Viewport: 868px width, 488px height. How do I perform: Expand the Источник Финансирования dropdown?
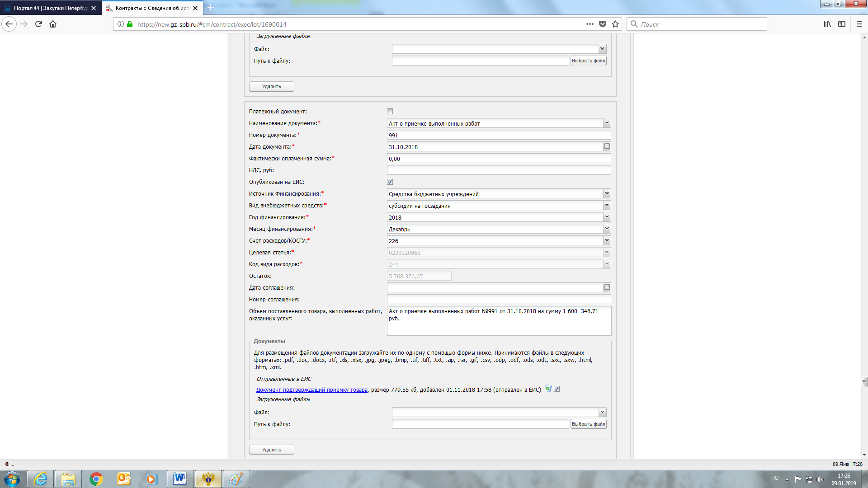tap(607, 193)
